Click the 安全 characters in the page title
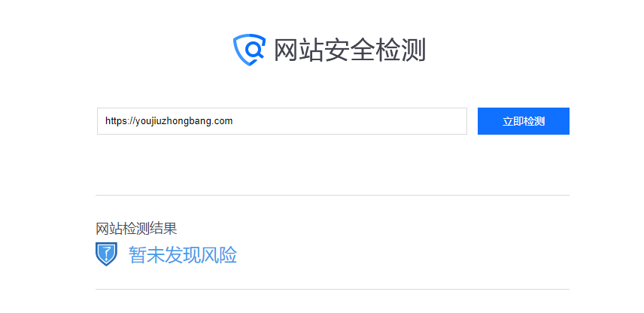644x313 pixels. point(350,50)
